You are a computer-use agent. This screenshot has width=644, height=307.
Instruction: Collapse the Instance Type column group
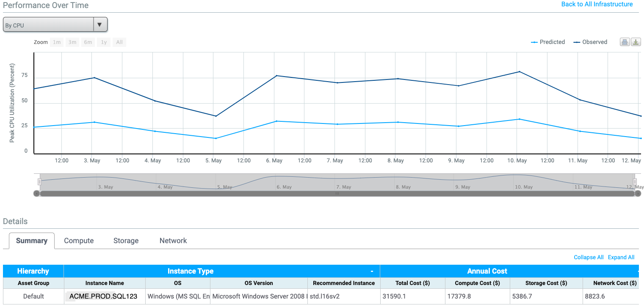click(372, 271)
